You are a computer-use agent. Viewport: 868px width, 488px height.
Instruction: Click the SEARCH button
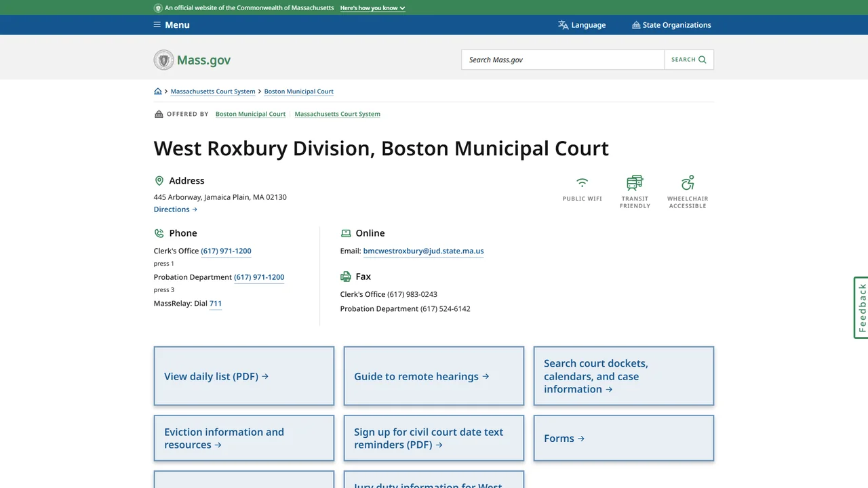click(689, 60)
